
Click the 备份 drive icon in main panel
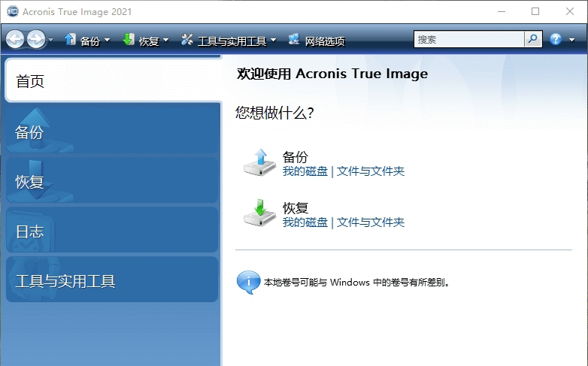coord(259,162)
